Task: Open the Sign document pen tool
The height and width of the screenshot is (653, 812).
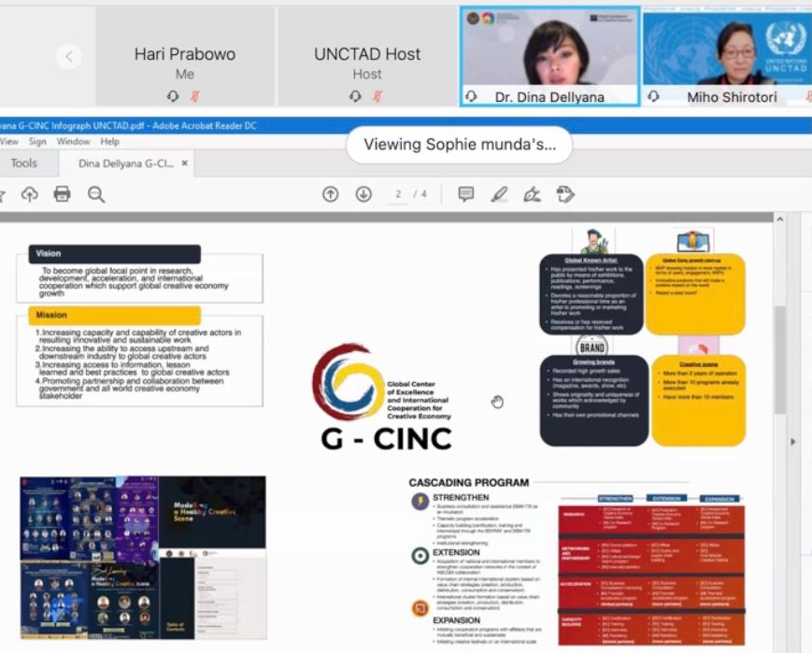Action: coord(532,194)
